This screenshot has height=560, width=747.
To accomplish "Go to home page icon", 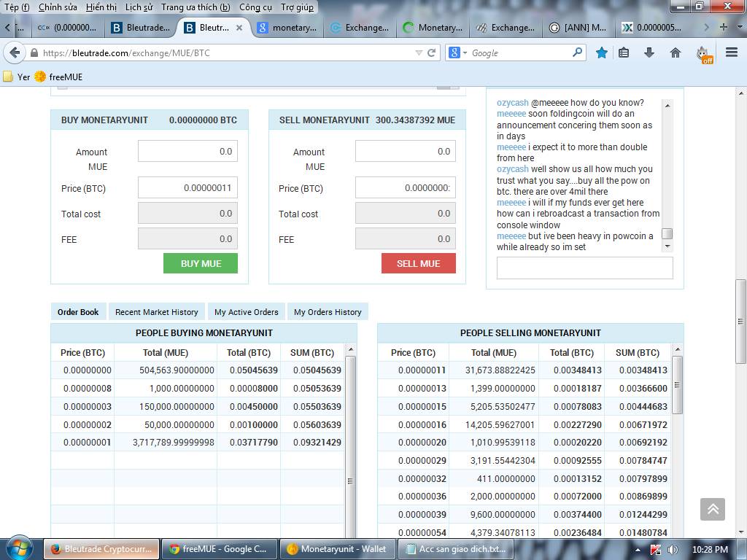I will point(675,52).
